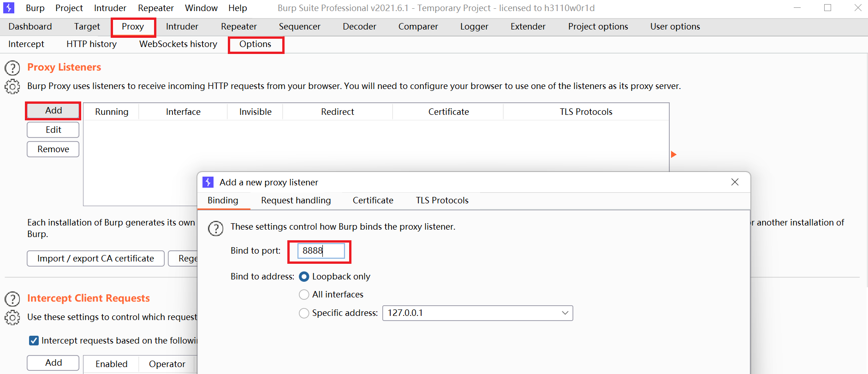The width and height of the screenshot is (868, 374).
Task: Click the Burp Suite logo icon in title bar
Action: [9, 8]
